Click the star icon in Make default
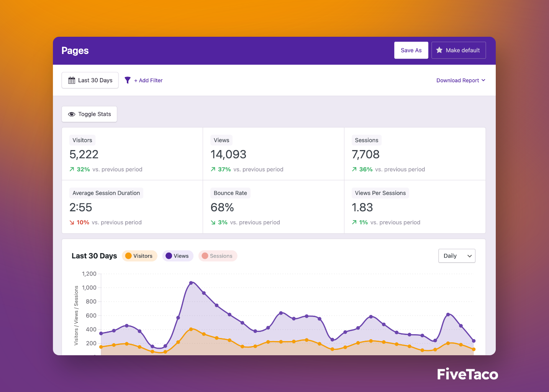The width and height of the screenshot is (549, 392). point(439,50)
